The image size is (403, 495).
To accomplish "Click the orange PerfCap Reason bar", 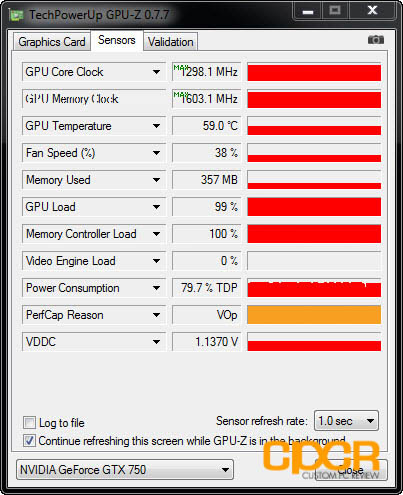I will click(314, 315).
